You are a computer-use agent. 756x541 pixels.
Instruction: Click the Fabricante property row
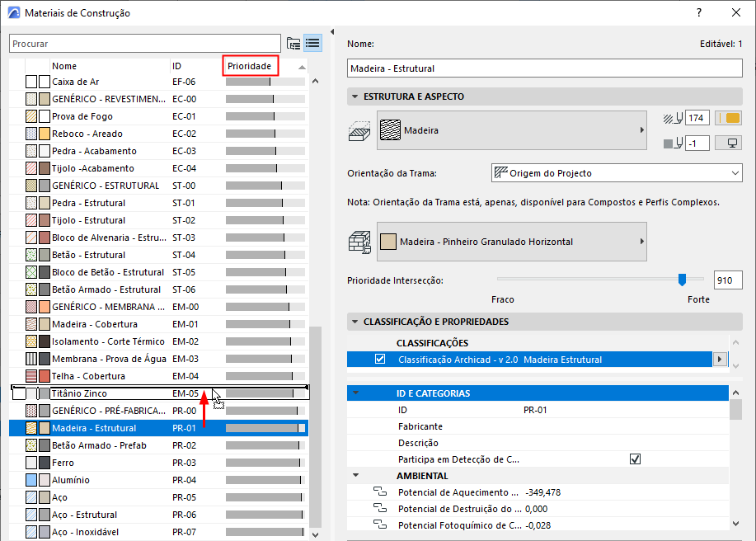pyautogui.click(x=538, y=426)
